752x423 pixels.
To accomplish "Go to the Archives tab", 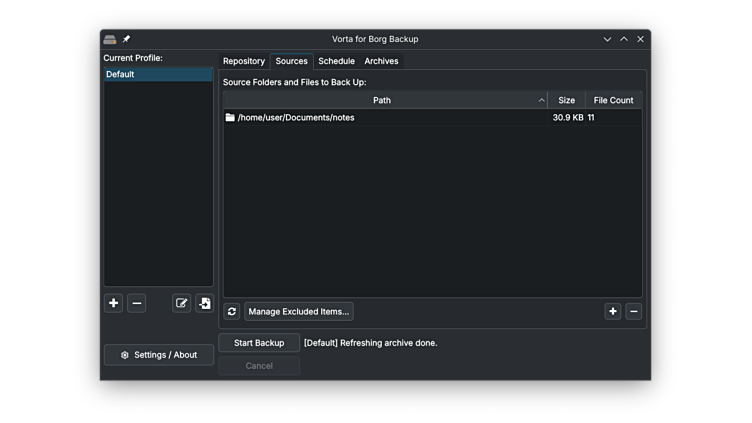I will (381, 61).
